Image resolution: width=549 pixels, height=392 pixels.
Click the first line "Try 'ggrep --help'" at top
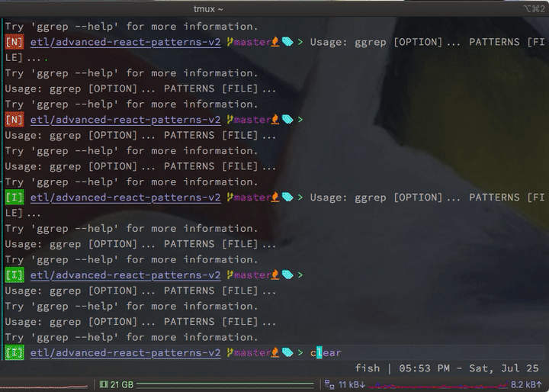[x=131, y=26]
